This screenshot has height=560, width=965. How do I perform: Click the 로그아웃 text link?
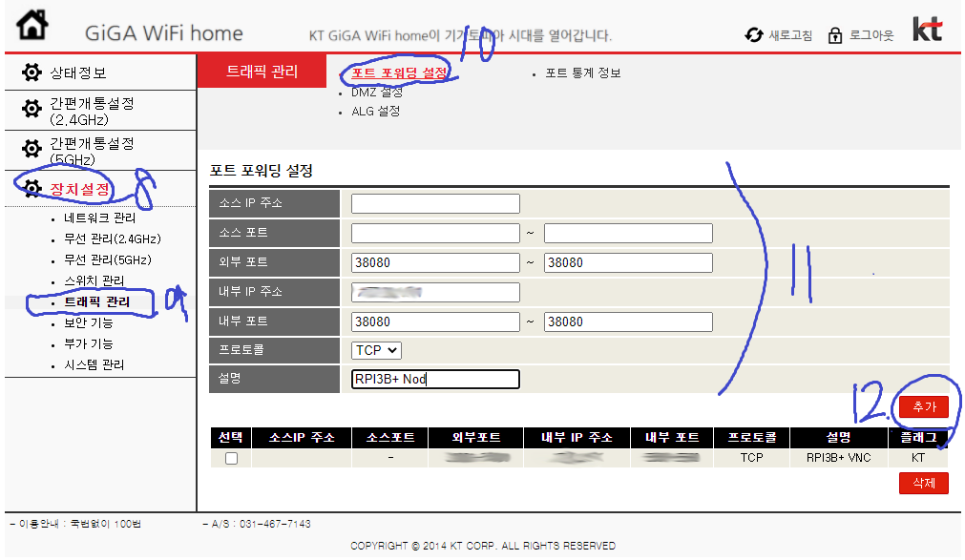point(871,35)
